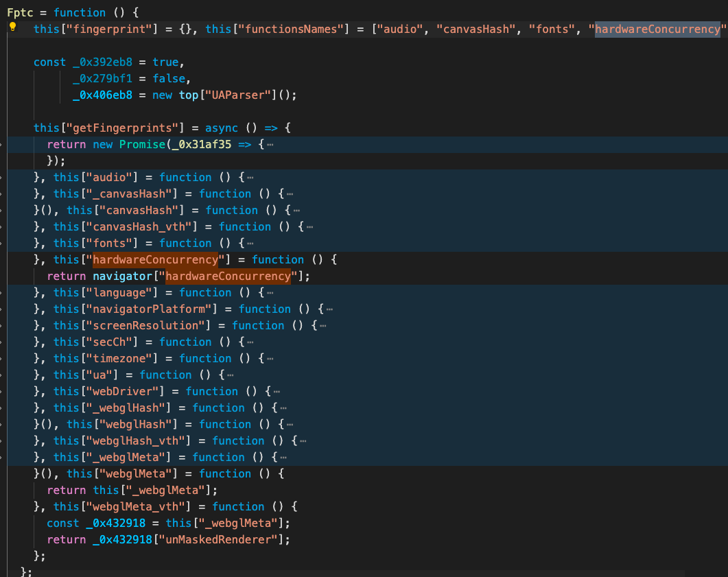The height and width of the screenshot is (577, 728).
Task: Click "canvasHash" inside the functionsNames array
Action: [476, 30]
